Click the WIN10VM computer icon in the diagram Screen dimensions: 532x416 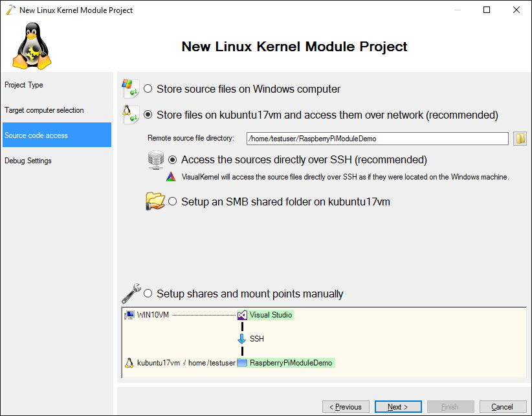tap(129, 315)
